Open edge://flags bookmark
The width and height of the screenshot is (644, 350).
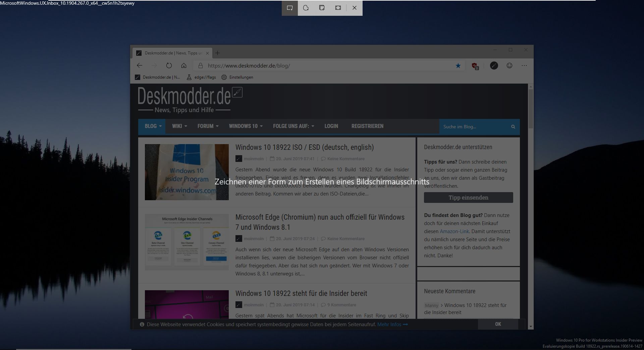(x=201, y=77)
